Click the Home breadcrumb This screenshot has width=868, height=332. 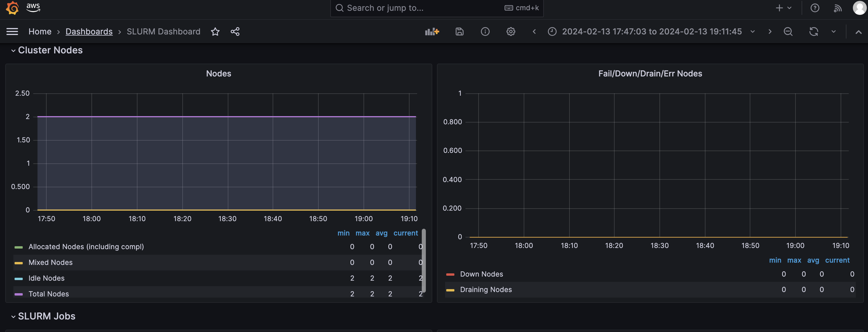tap(40, 32)
